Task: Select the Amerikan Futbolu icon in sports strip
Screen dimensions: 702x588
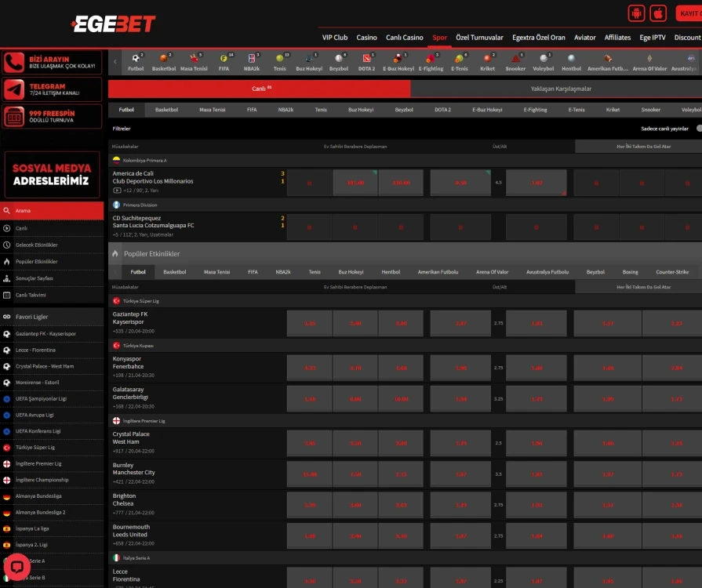Action: click(608, 58)
